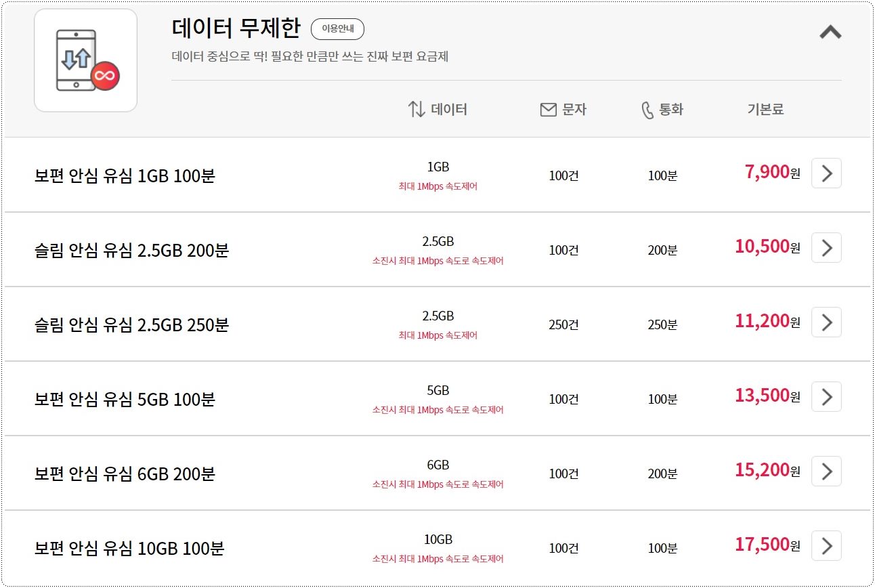
Task: Select the 슬림 안심 유심 2.5GB 200분 plan name
Action: pos(133,249)
